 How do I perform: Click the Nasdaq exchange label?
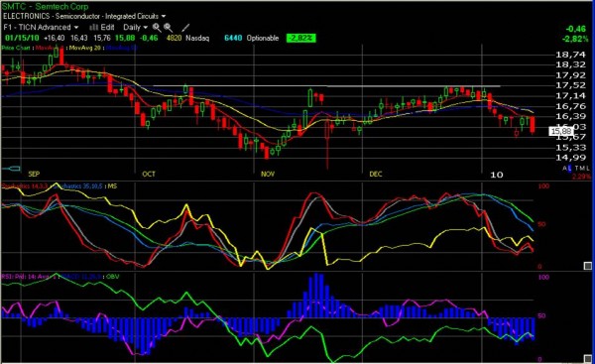tap(197, 38)
